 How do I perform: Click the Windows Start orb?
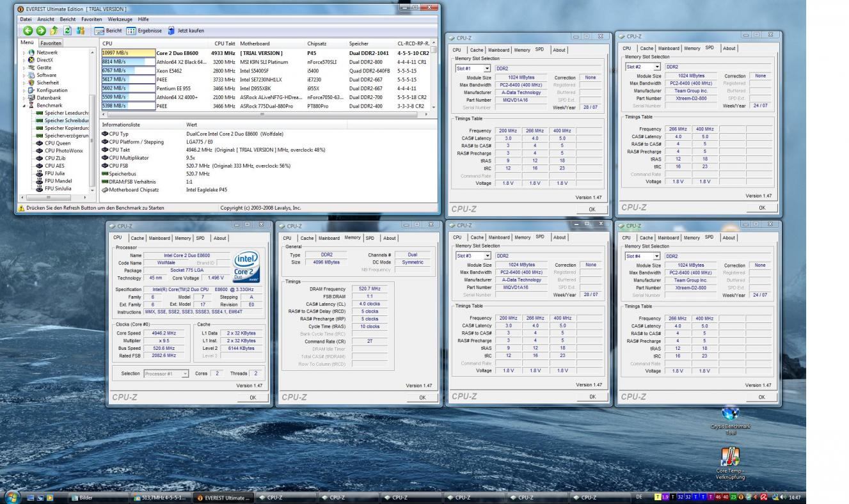[x=11, y=497]
